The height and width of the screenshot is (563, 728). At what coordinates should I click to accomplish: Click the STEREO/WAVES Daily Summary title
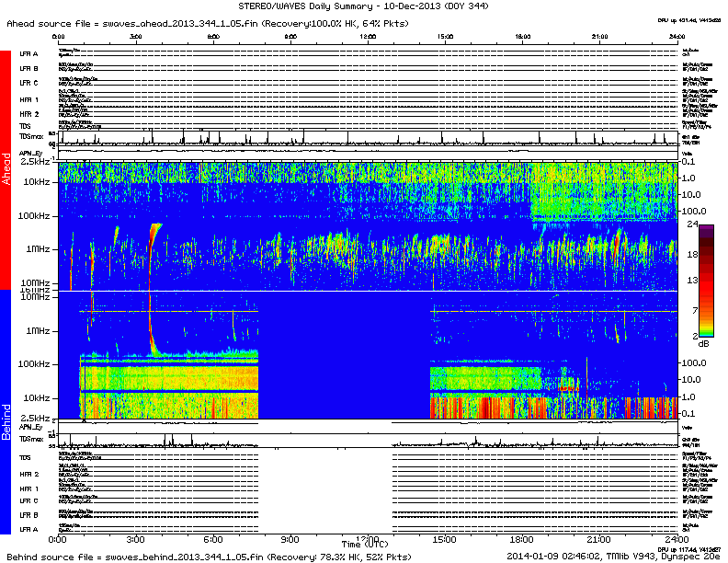pyautogui.click(x=365, y=6)
